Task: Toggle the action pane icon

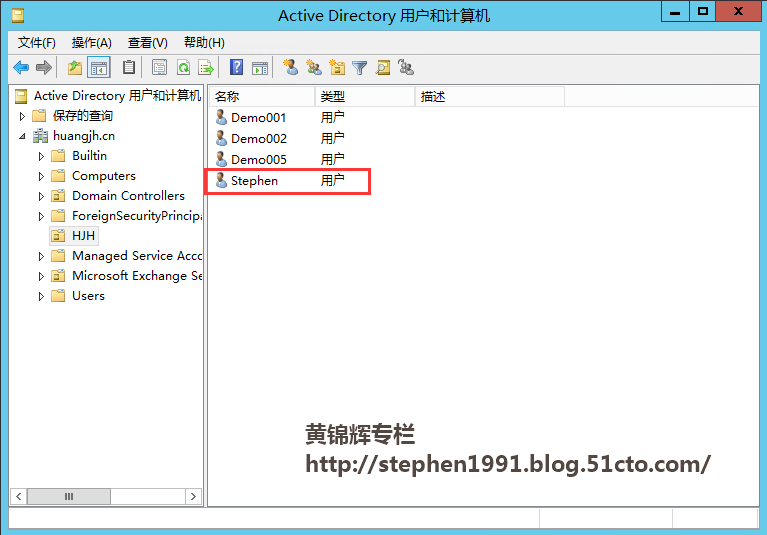Action: tap(260, 68)
